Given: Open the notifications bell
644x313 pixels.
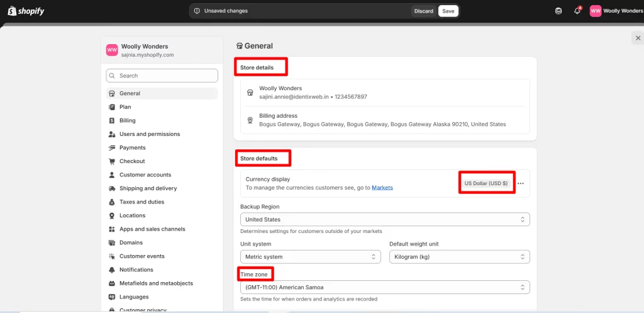Looking at the screenshot, I should click(577, 11).
